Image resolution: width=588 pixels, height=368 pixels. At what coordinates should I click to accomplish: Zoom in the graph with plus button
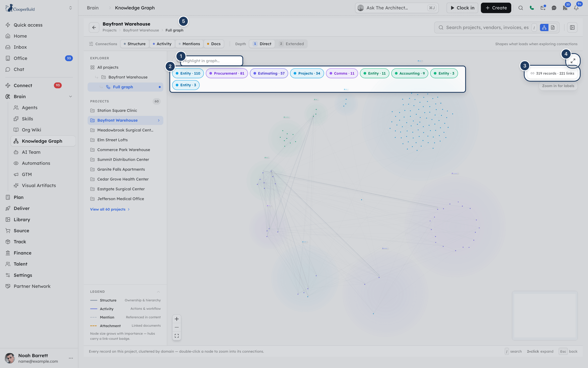[x=177, y=319]
